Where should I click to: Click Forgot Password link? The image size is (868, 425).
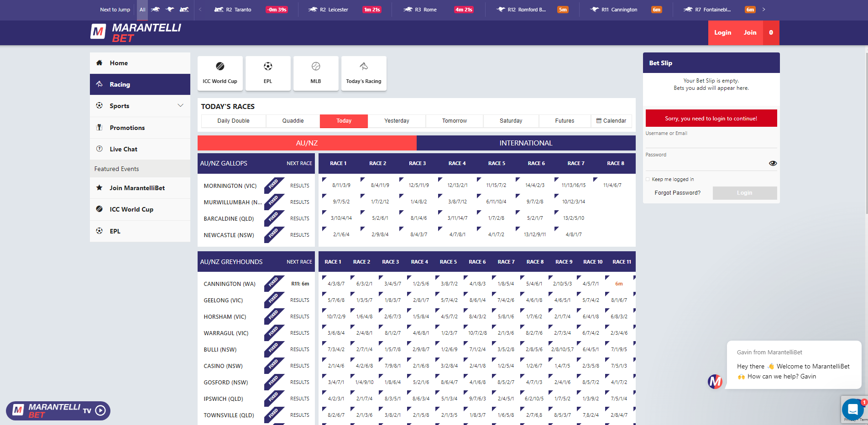677,193
